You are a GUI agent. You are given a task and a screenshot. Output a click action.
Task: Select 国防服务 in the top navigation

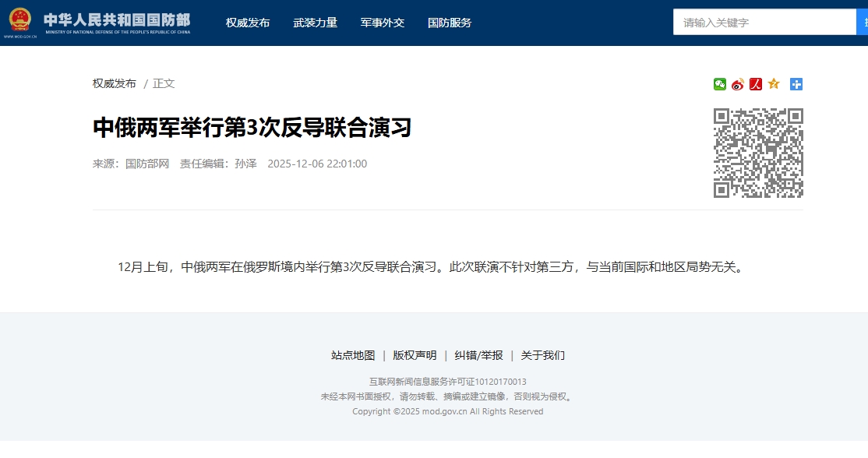pos(450,23)
